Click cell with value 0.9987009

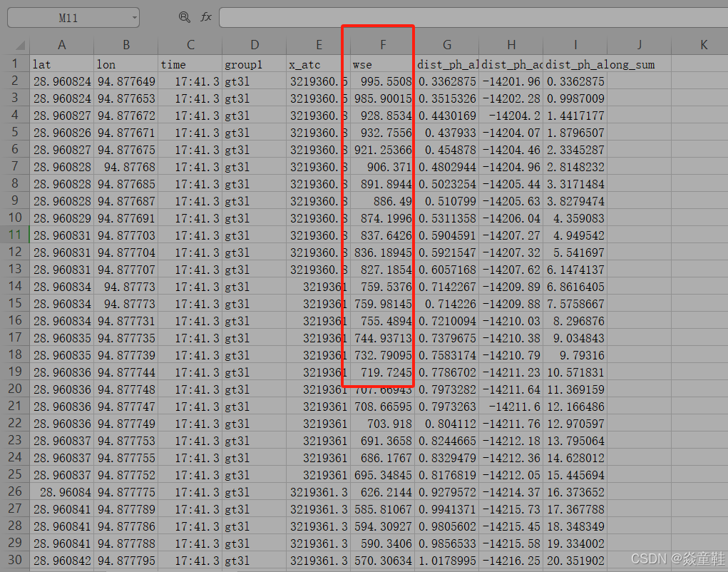575,98
